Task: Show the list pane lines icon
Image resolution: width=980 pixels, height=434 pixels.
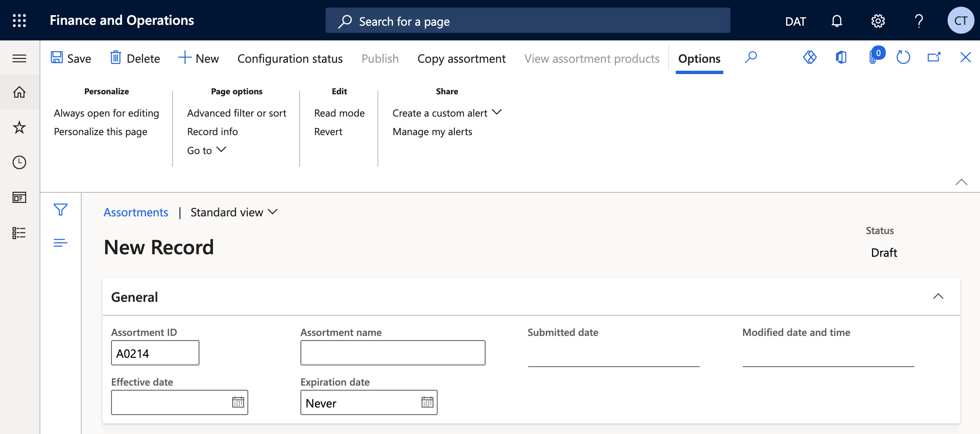Action: point(61,243)
